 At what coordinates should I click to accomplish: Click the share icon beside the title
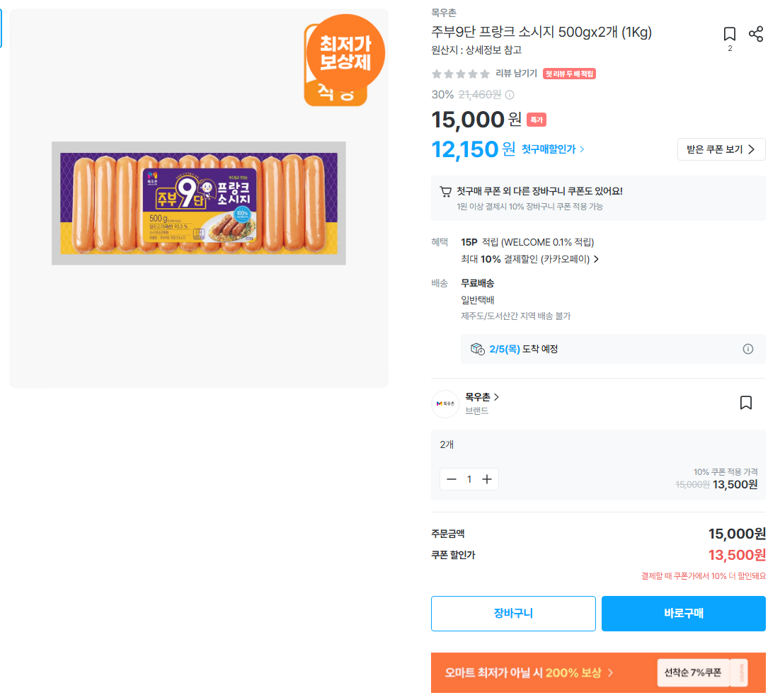[x=756, y=34]
